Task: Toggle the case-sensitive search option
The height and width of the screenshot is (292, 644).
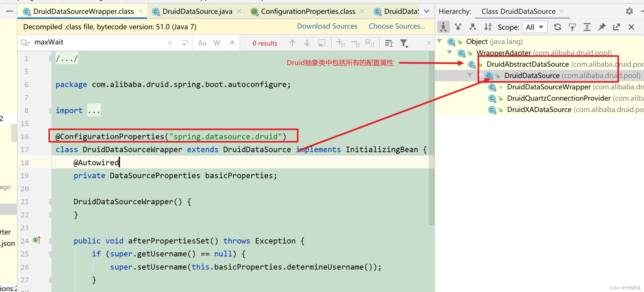Action: 203,43
